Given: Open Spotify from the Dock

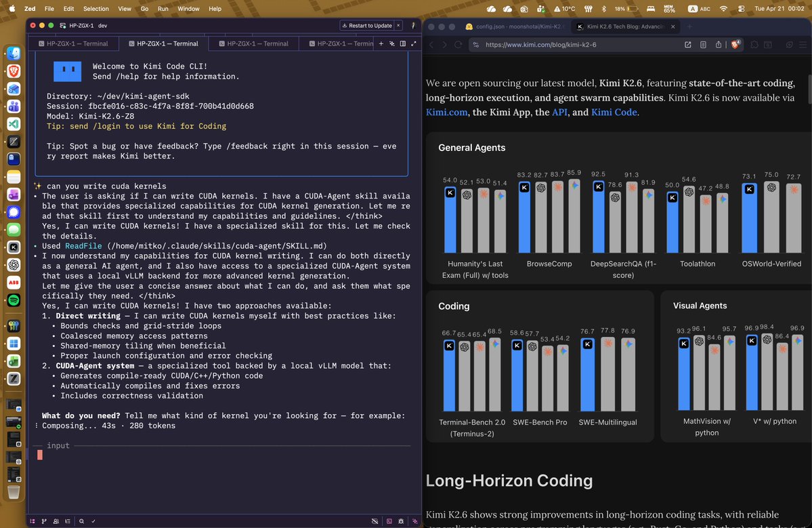Looking at the screenshot, I should click(14, 300).
